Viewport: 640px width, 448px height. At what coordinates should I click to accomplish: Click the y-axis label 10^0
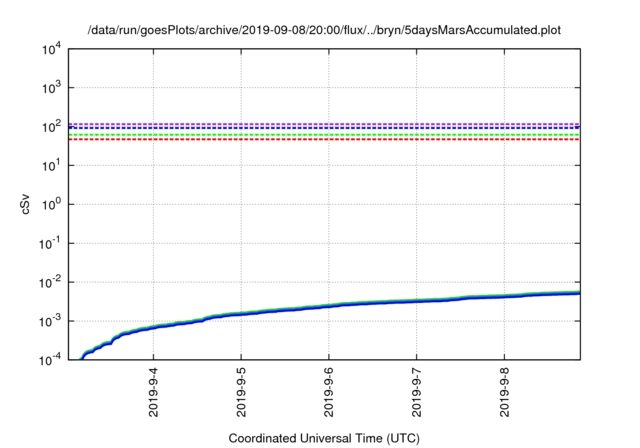coord(52,205)
